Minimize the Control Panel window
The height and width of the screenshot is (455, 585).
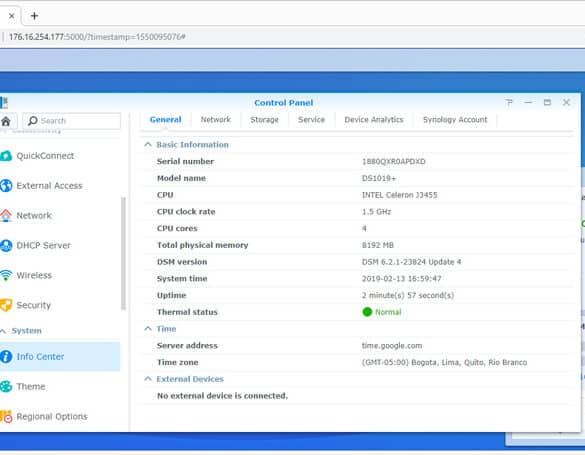click(528, 102)
